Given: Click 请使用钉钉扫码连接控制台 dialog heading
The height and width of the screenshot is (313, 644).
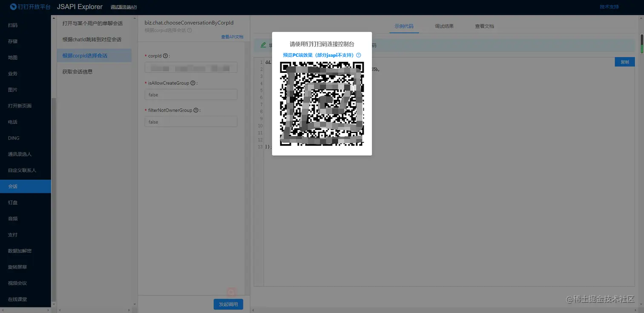Looking at the screenshot, I should 322,44.
